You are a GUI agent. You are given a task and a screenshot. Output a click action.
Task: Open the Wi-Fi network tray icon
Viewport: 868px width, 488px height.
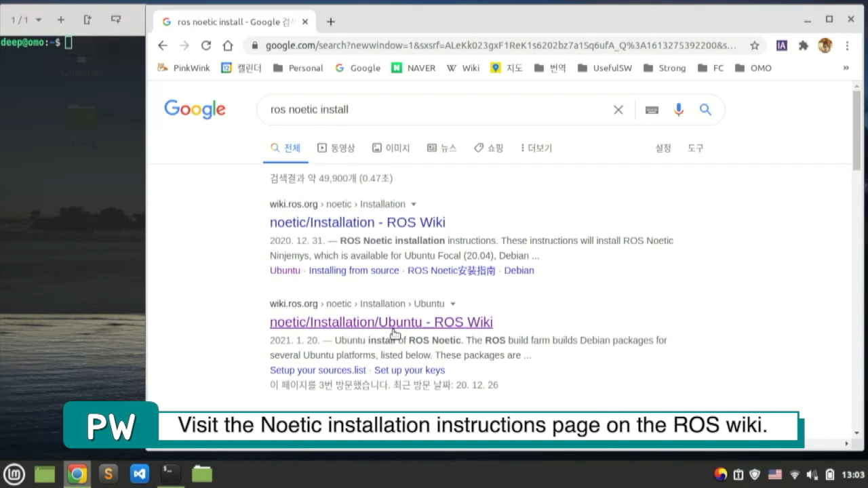coord(794,474)
